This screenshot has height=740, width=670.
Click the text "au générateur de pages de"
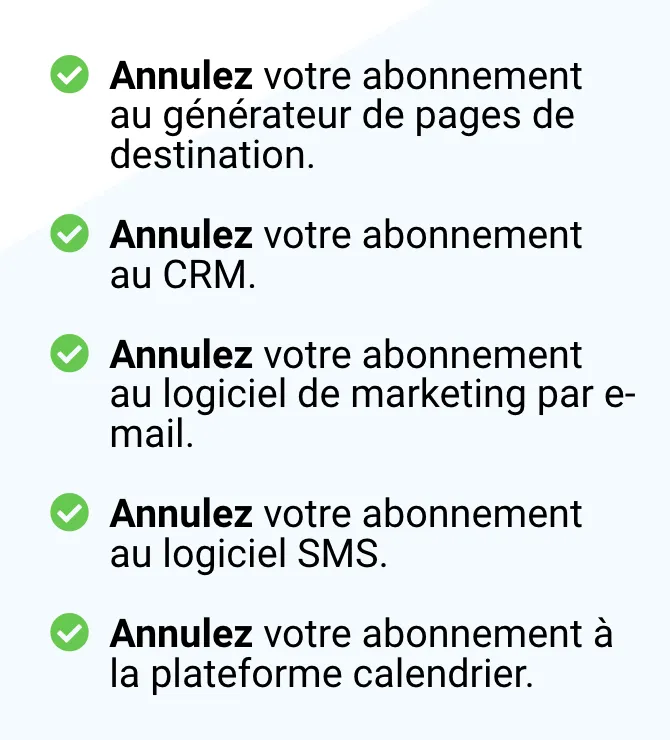pos(342,117)
